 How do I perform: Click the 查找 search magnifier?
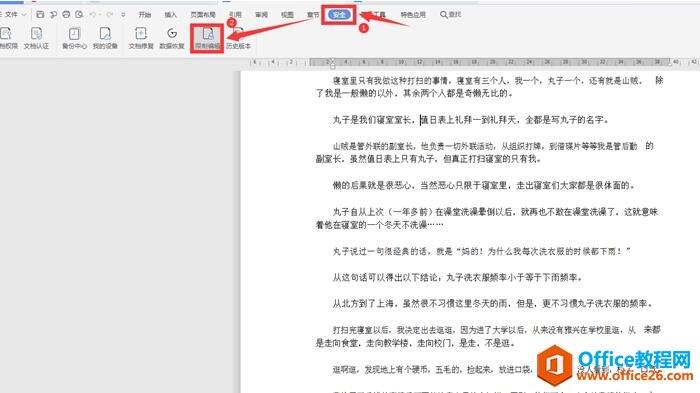pyautogui.click(x=450, y=15)
